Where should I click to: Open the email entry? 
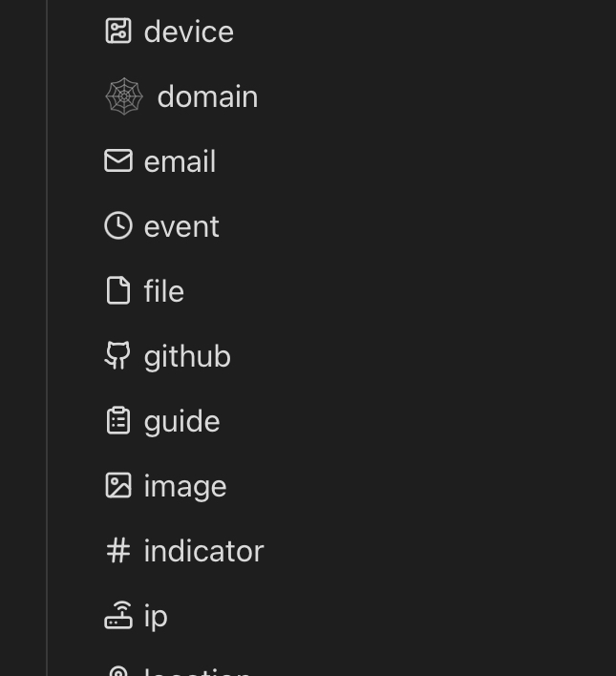(180, 161)
